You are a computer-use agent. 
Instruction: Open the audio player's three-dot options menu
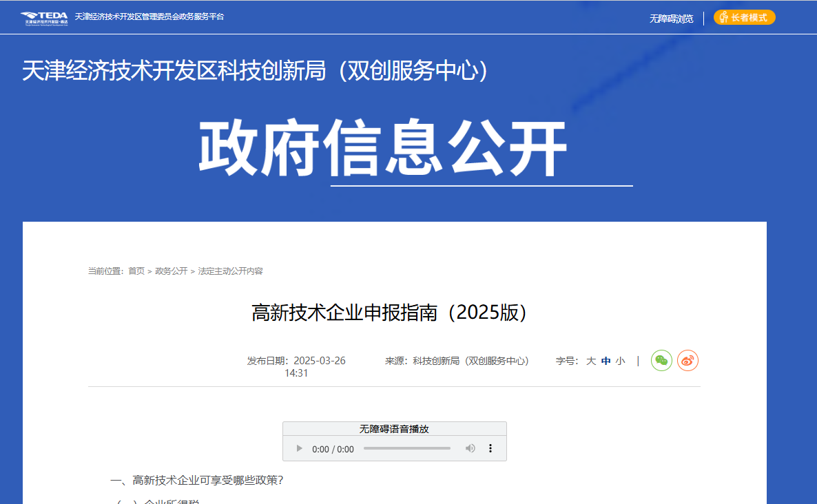pyautogui.click(x=490, y=448)
